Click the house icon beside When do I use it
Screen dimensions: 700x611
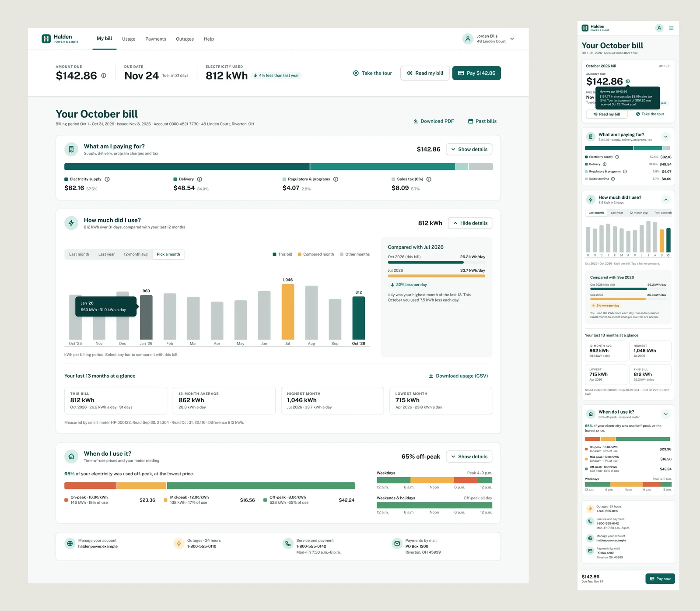coord(71,456)
